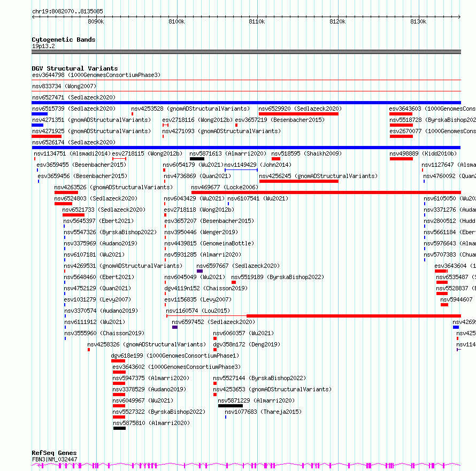Select nsv518595 (Shaikh2009) label
The width and height of the screenshot is (476, 471).
click(306, 153)
